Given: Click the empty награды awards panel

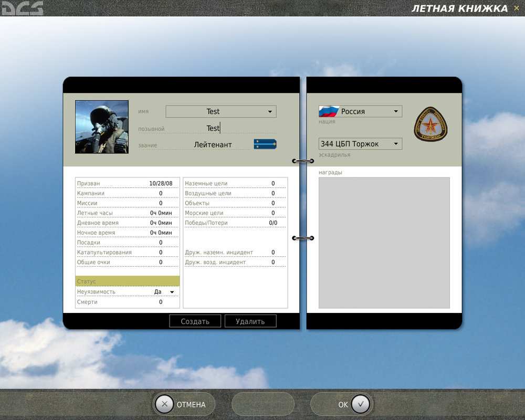Looking at the screenshot, I should (x=384, y=241).
